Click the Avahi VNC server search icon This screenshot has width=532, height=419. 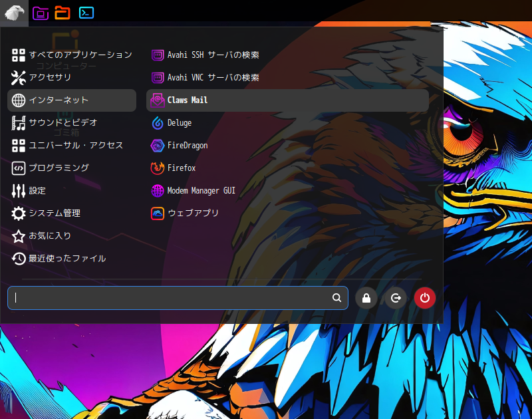pos(158,78)
